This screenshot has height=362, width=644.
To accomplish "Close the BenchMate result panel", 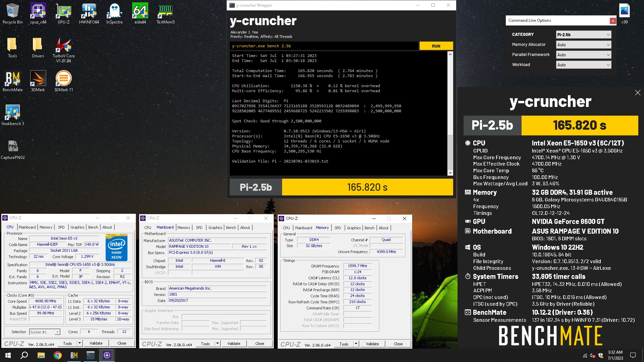I will [638, 93].
